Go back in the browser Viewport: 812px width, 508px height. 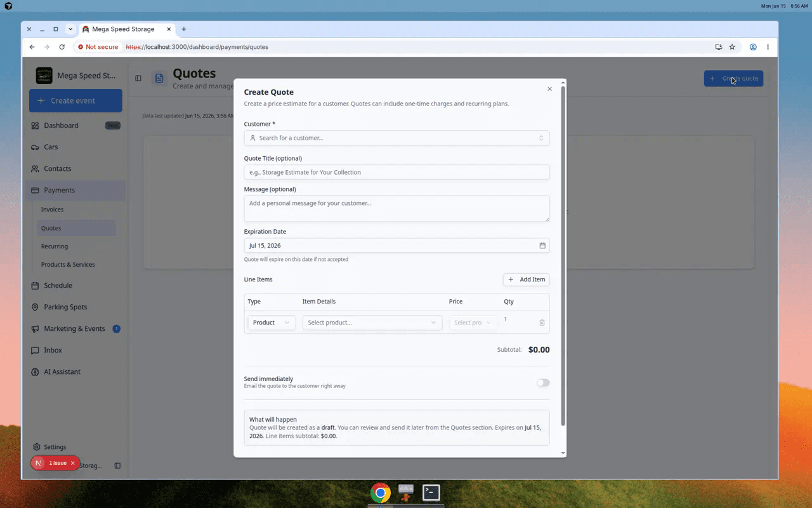[x=32, y=47]
